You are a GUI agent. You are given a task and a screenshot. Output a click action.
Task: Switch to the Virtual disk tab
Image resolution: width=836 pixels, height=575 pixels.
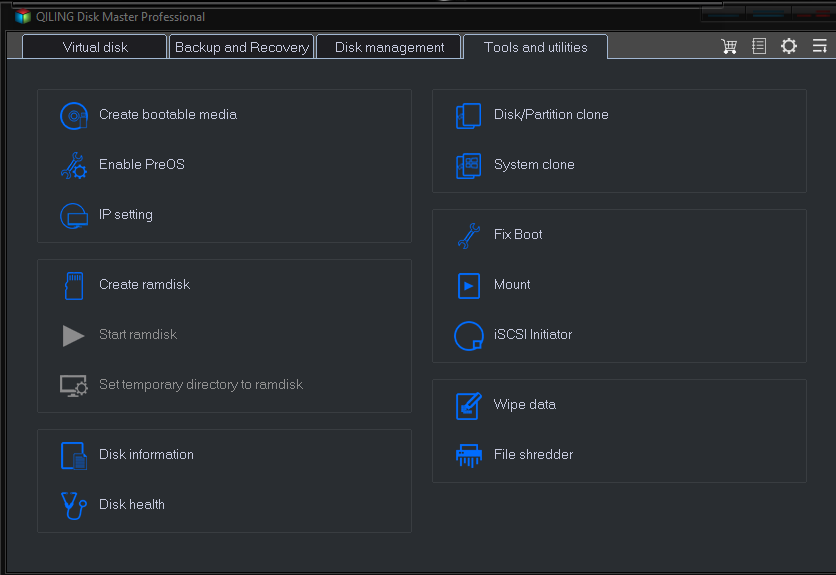(x=95, y=47)
